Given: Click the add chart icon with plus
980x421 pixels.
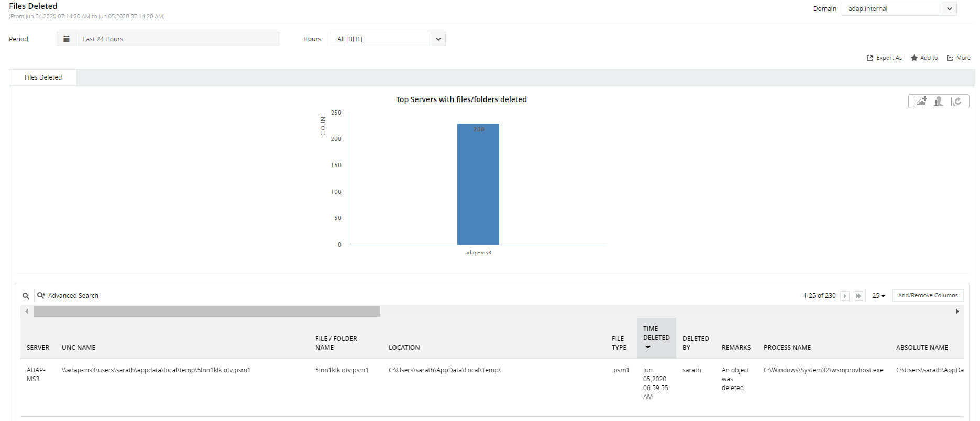Looking at the screenshot, I should click(x=921, y=102).
